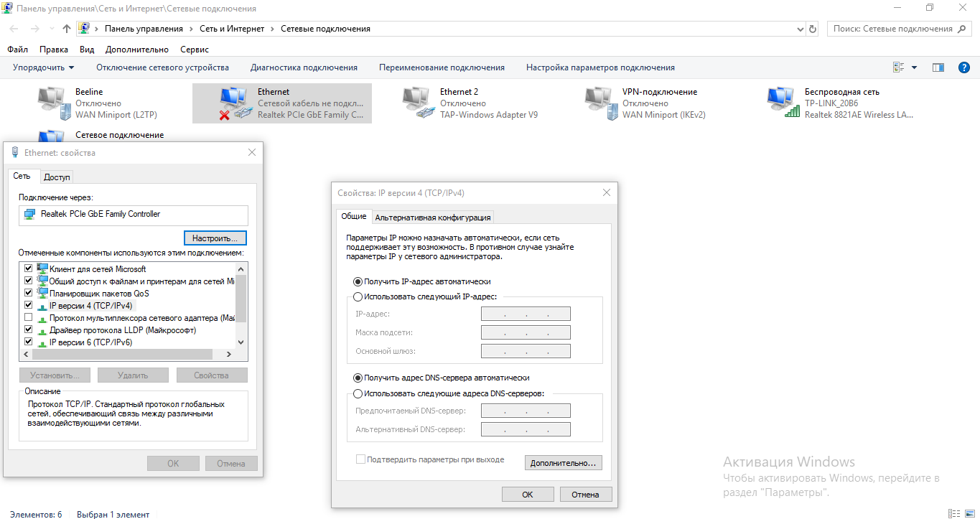
Task: Click Переименование подключения in toolbar
Action: (x=442, y=67)
